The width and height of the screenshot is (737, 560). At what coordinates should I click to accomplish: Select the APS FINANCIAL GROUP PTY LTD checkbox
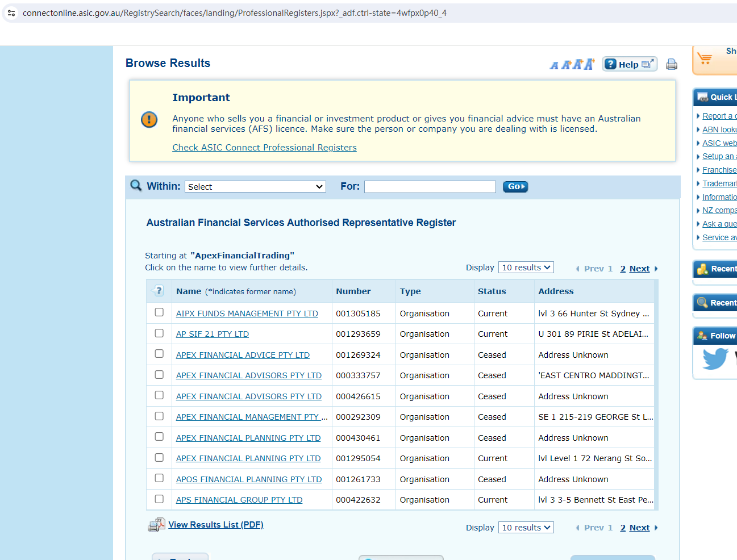point(159,499)
